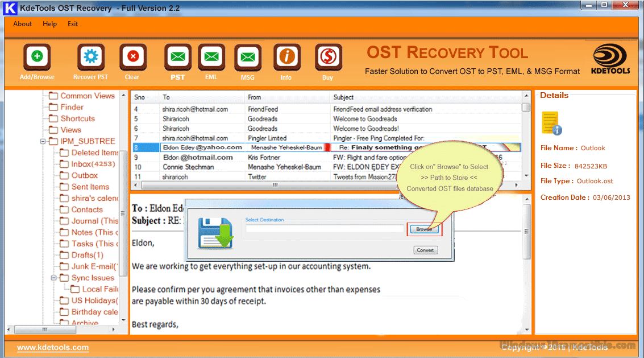
Task: Select email row 6 "Welcome to Goodreads!"
Action: [x=326, y=129]
